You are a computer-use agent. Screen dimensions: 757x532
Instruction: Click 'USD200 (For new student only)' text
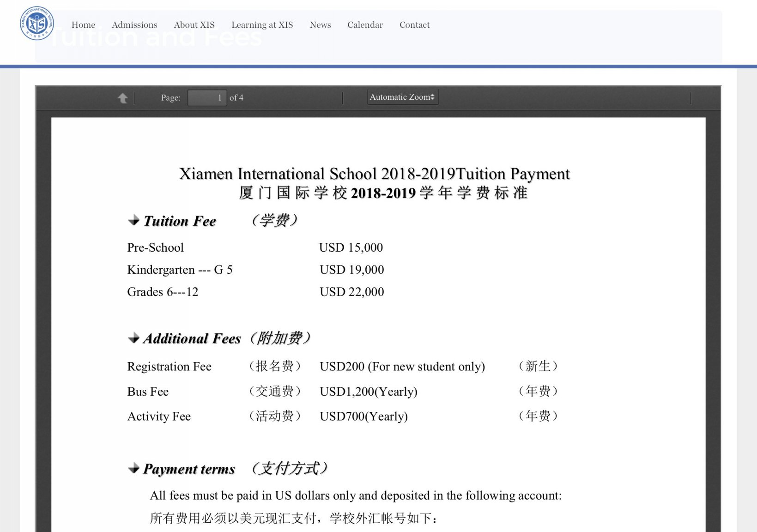tap(402, 367)
